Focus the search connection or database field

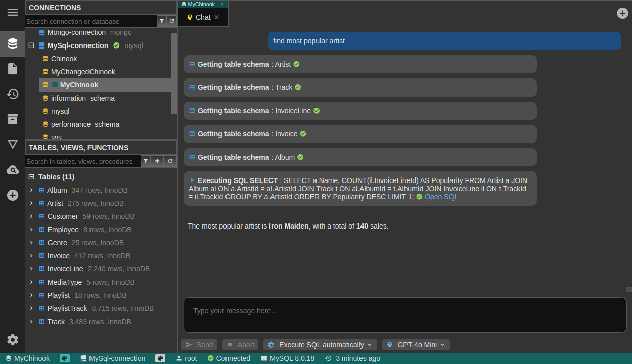tap(91, 21)
